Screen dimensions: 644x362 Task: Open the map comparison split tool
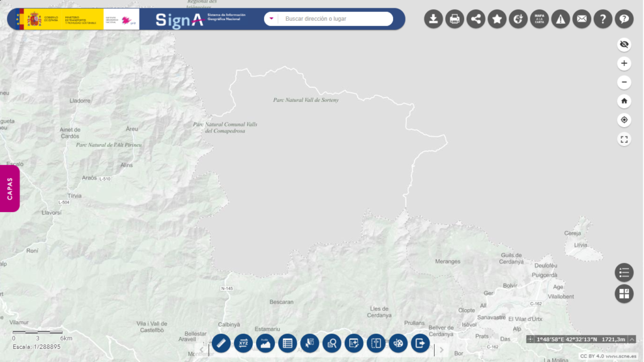(376, 343)
